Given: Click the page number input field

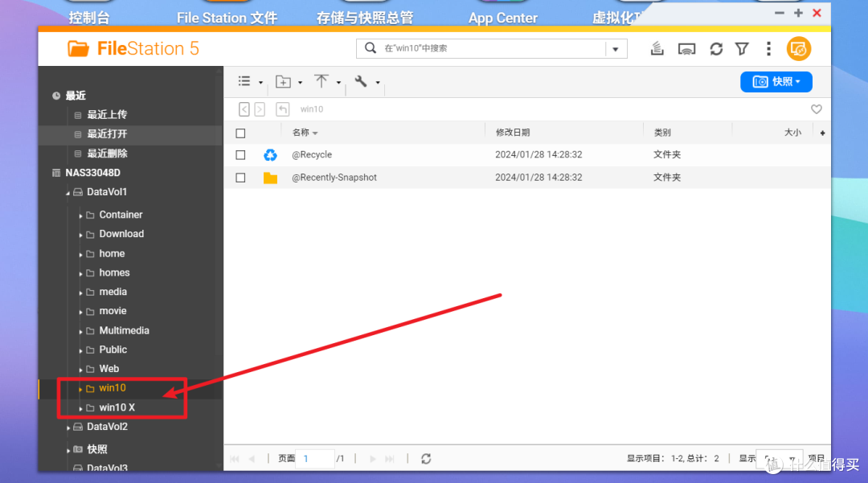Looking at the screenshot, I should [x=314, y=459].
